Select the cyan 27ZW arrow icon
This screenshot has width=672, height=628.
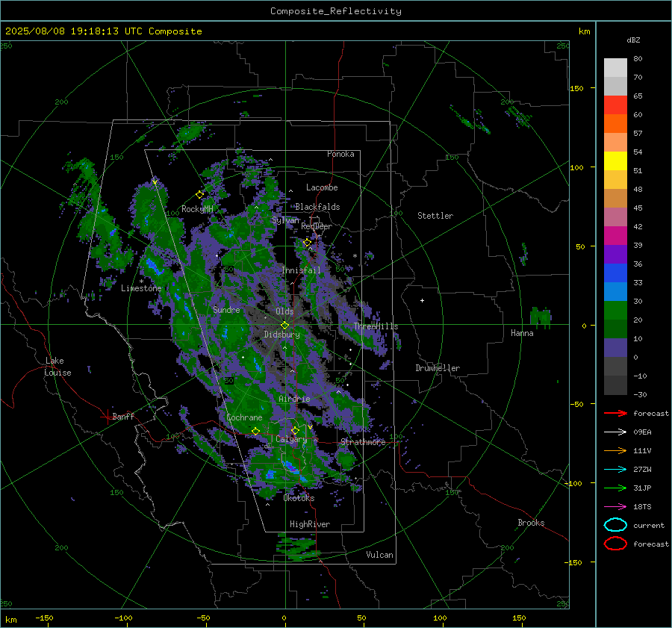(615, 469)
